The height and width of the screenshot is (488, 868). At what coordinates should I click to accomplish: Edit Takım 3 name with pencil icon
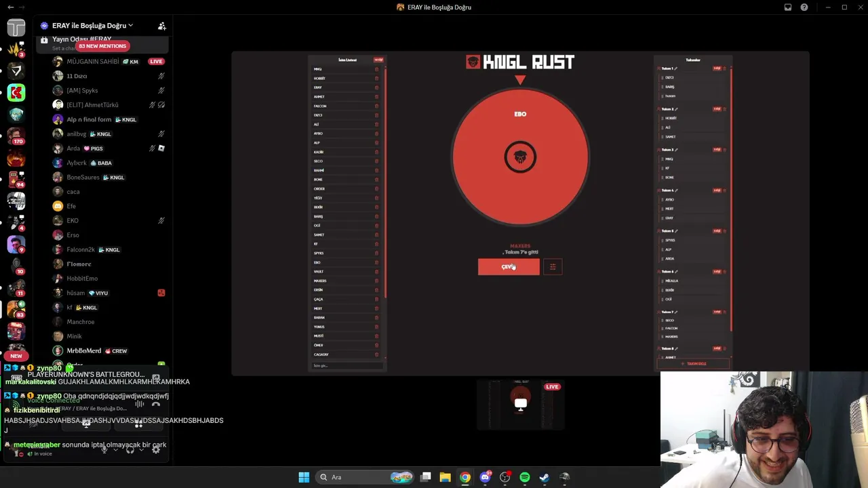click(676, 150)
